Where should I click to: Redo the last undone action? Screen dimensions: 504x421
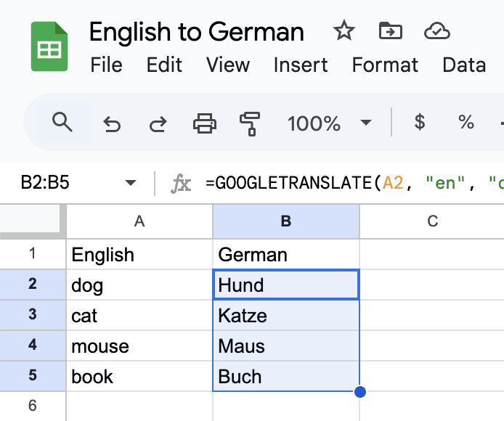(157, 123)
